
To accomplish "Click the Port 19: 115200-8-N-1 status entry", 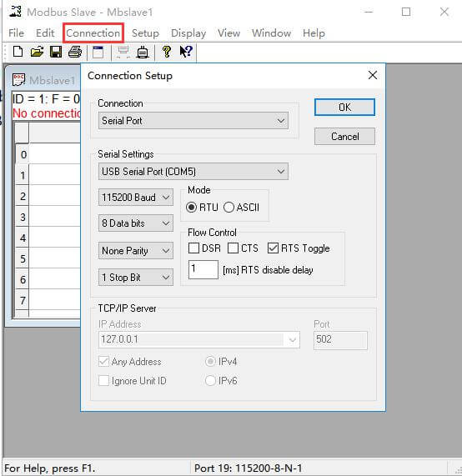I will point(249,468).
